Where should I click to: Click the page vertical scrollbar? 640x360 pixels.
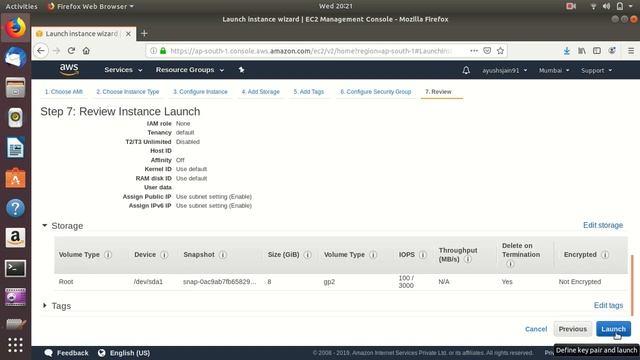click(632, 285)
